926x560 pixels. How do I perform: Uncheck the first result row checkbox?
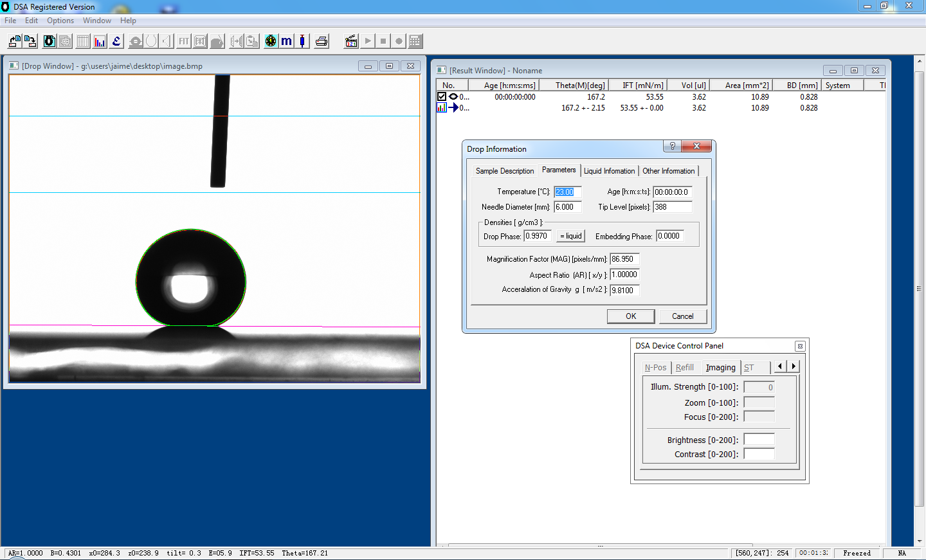click(442, 96)
